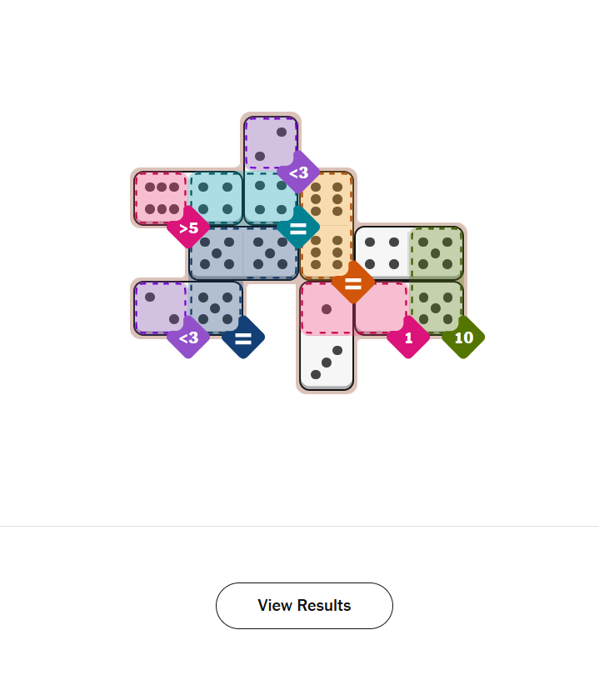
Task: Click the navy blue equals badge
Action: click(243, 337)
